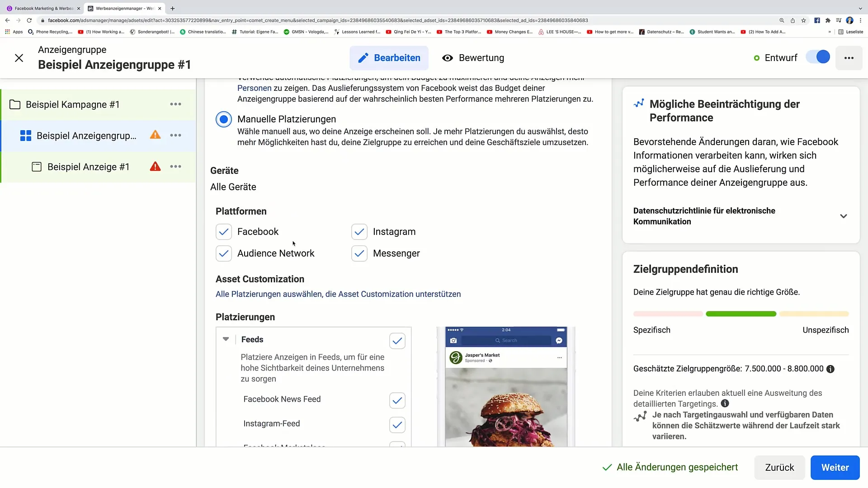Switch to Facebook Marketing browser tab
Screen dimensions: 868x488
pos(43,8)
